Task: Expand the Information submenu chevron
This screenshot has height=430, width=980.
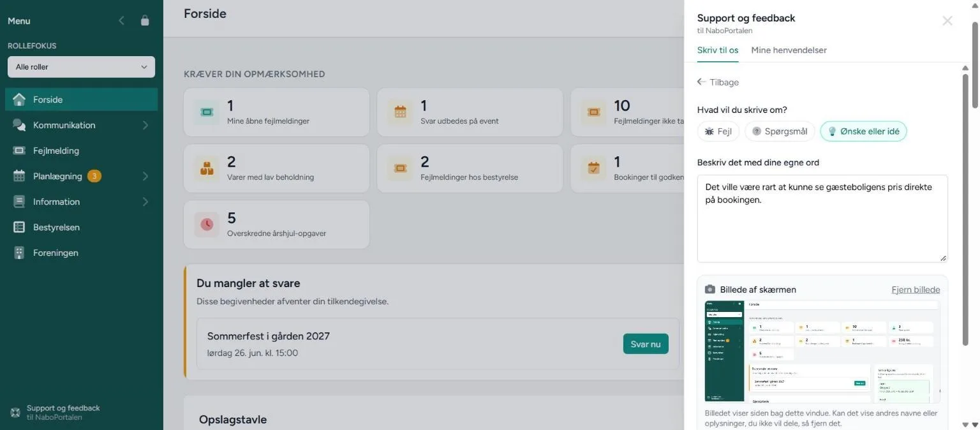Action: [x=145, y=202]
